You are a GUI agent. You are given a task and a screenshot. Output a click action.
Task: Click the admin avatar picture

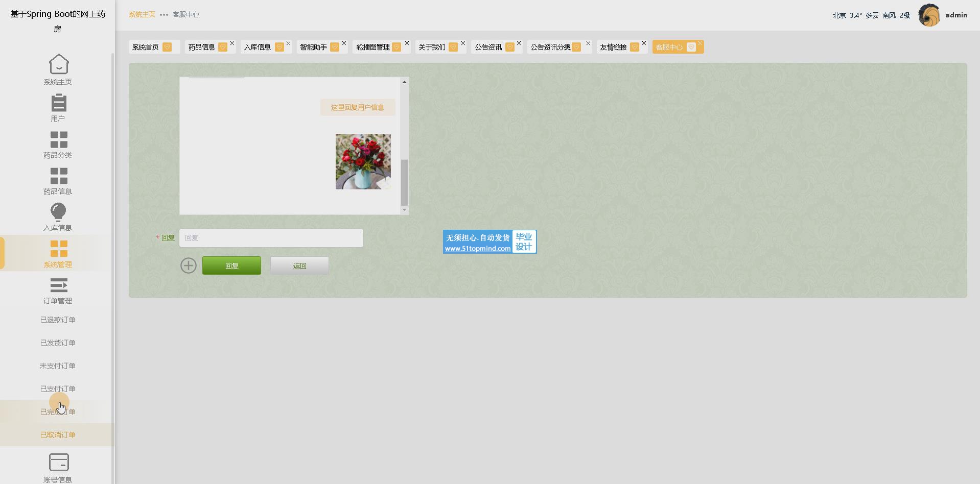pos(929,15)
